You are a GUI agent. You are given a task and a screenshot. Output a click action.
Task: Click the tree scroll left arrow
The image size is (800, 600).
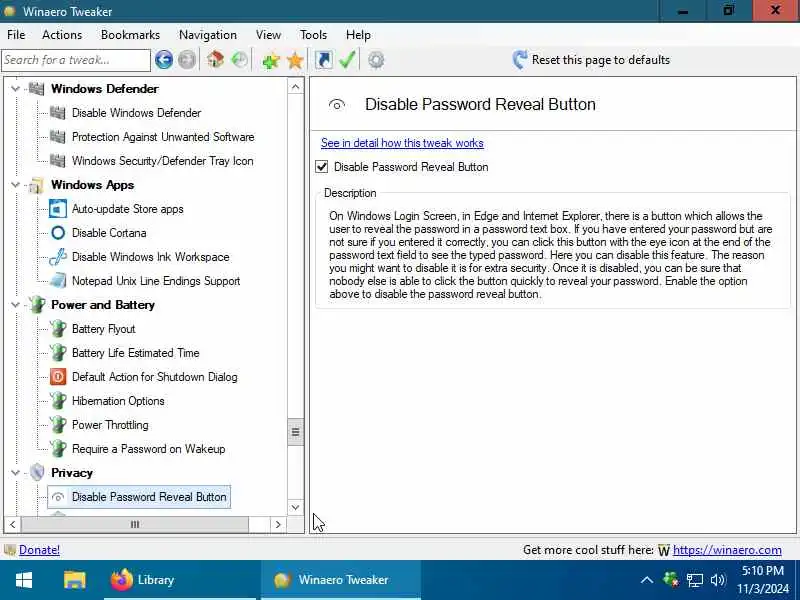tap(13, 524)
